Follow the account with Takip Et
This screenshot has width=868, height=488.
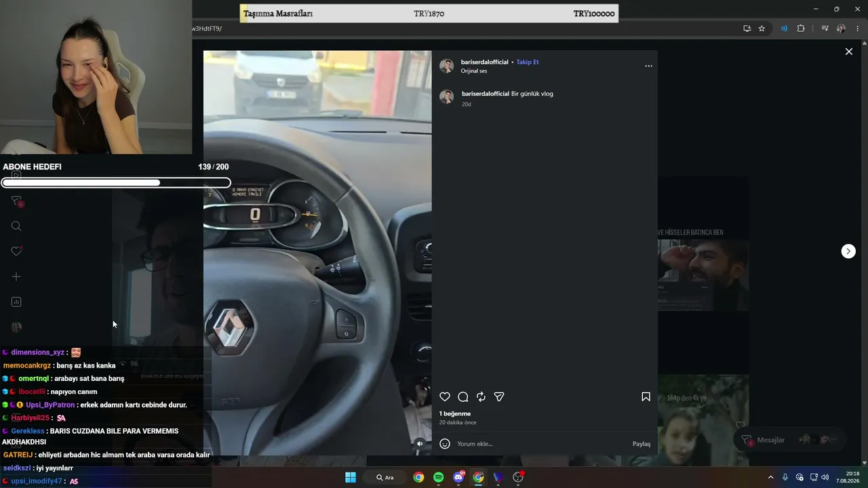coord(528,62)
